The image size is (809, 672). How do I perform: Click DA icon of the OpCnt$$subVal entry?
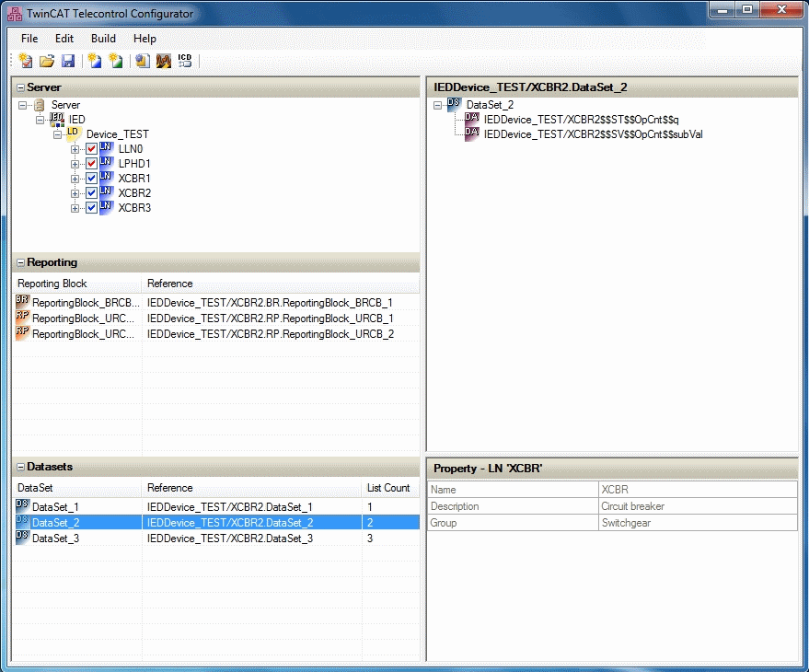[471, 133]
